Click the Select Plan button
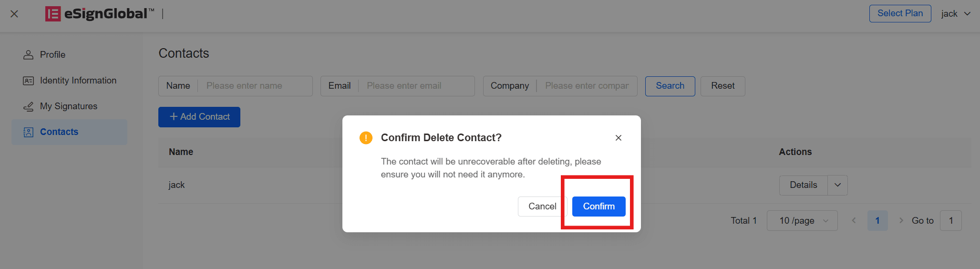 900,13
